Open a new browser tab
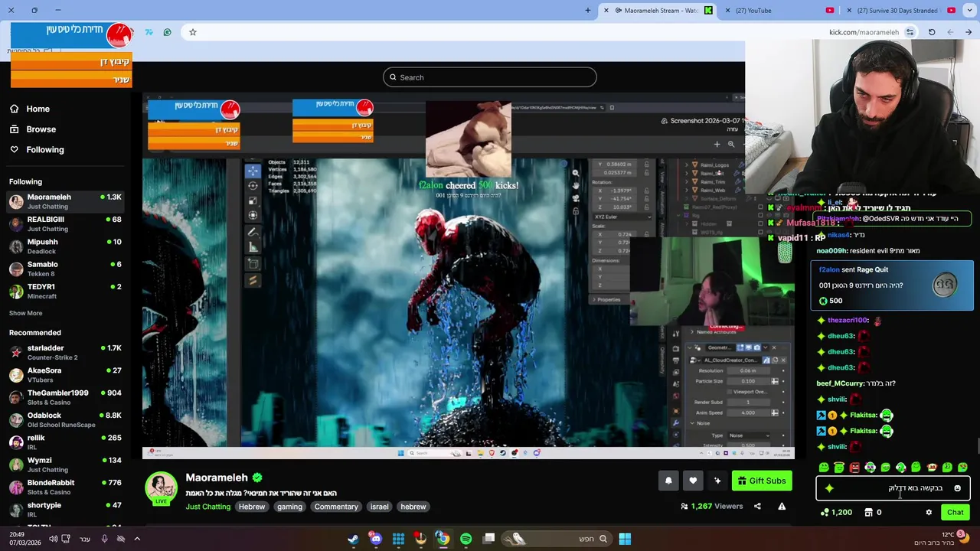 click(587, 11)
